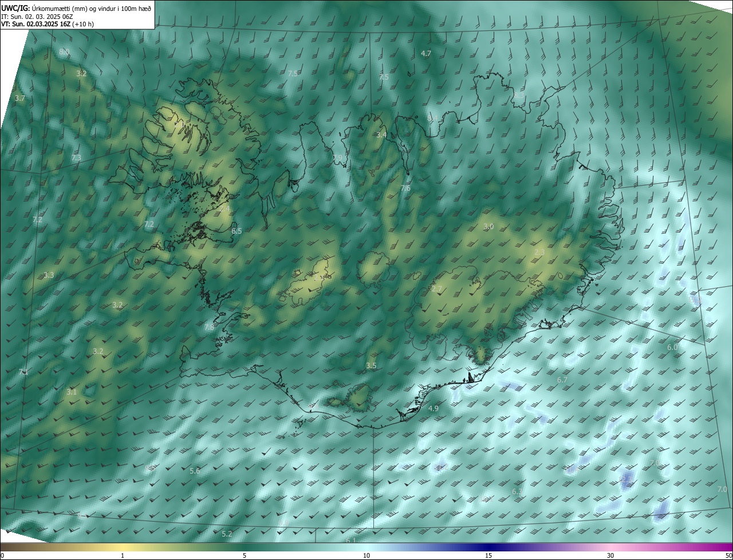The image size is (733, 560).
Task: Click the "6.3" value on the map
Action: point(517,492)
